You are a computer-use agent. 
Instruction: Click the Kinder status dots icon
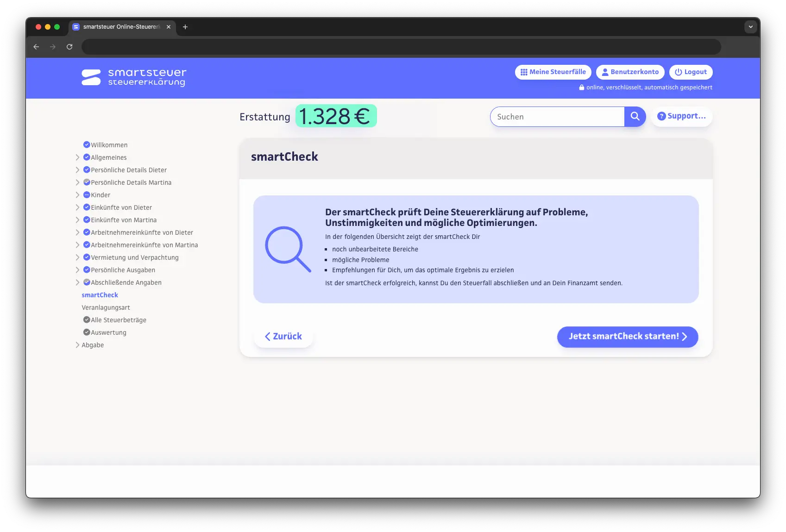[x=87, y=195]
